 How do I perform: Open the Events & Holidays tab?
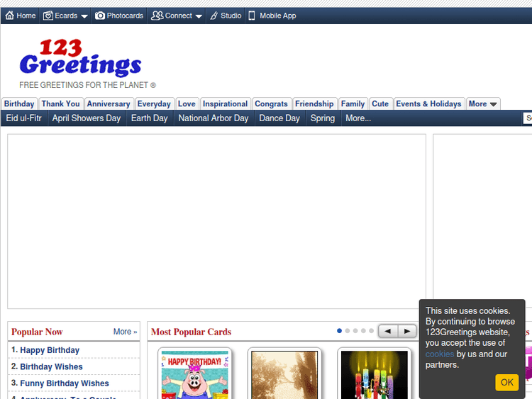click(429, 103)
